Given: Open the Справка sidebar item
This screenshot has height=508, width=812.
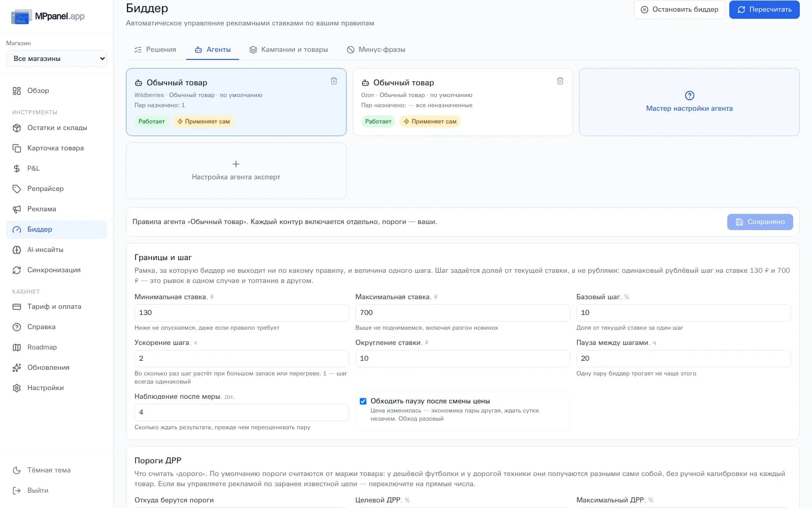Looking at the screenshot, I should [x=56, y=327].
